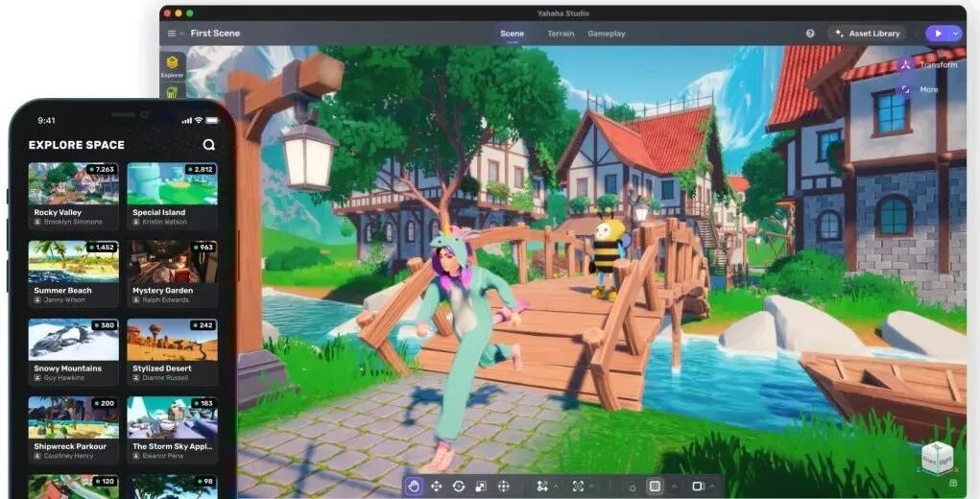The image size is (980, 499).
Task: Select the Scale tool in bottom toolbar
Action: [481, 486]
